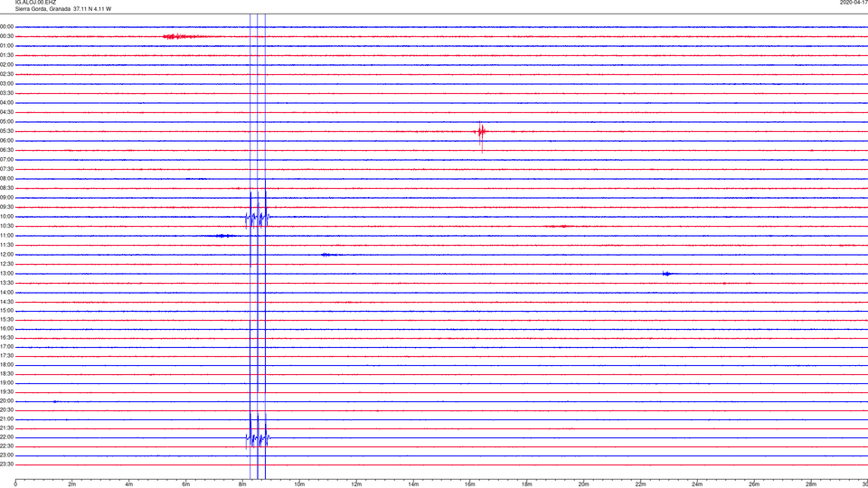Image resolution: width=868 pixels, height=488 pixels.
Task: Click the small blue event on 12:00 trace
Action: [326, 255]
